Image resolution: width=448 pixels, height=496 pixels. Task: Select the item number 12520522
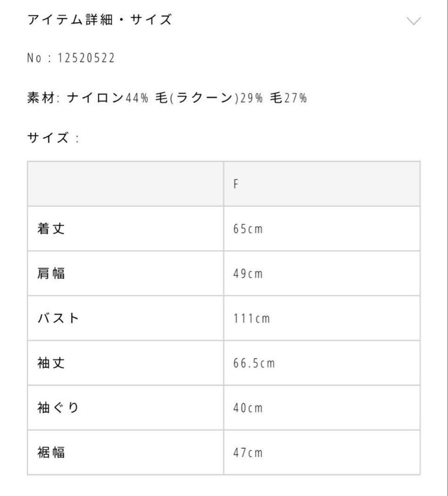86,58
